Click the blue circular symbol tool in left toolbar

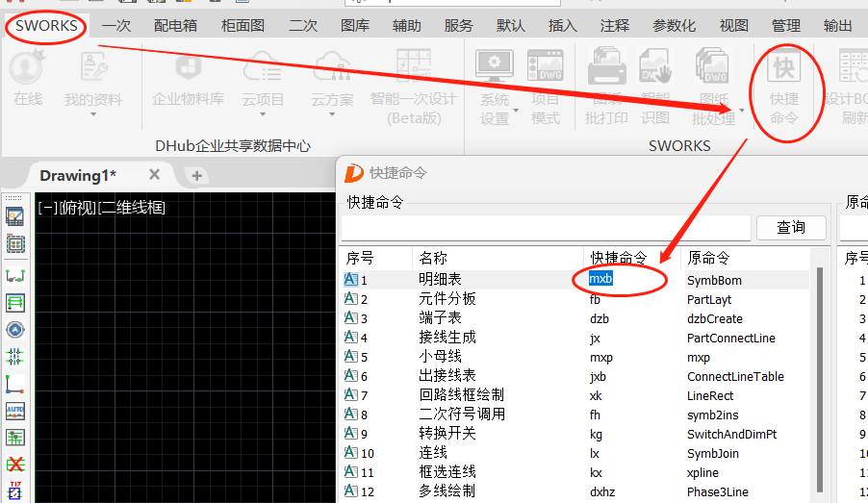point(15,330)
